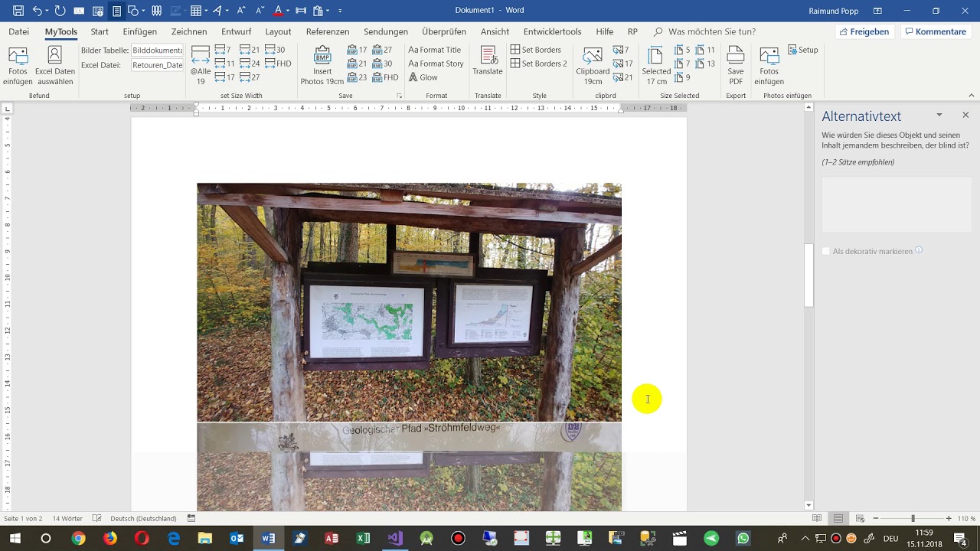Click Selected 17 cm size icon
Screen dimensions: 980x551
[656, 66]
